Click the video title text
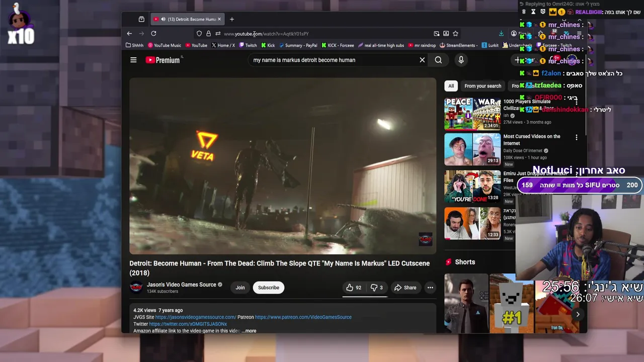The width and height of the screenshot is (644, 362). (280, 268)
